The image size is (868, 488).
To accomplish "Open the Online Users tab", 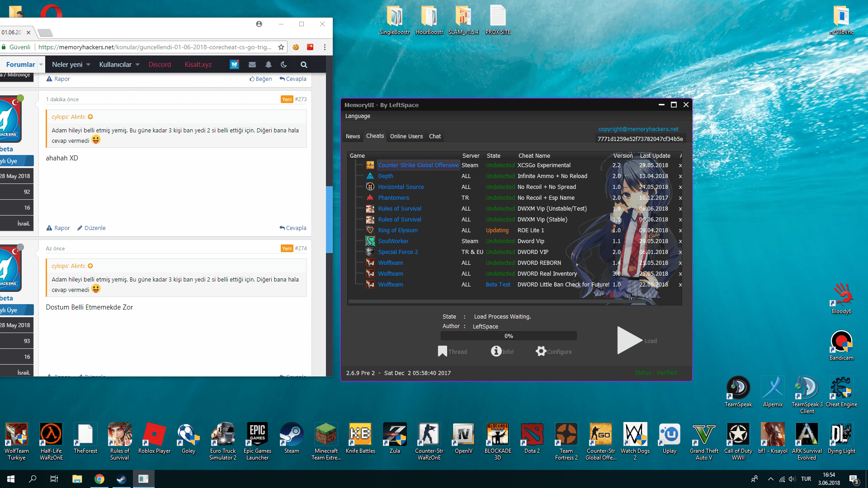I will pyautogui.click(x=406, y=136).
